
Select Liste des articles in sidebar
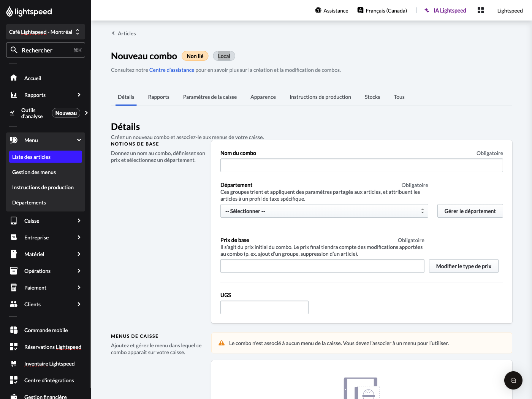click(x=46, y=157)
